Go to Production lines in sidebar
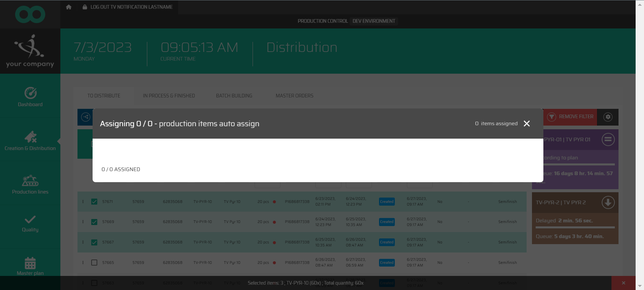Viewport: 644px width, 290px height. tap(30, 184)
